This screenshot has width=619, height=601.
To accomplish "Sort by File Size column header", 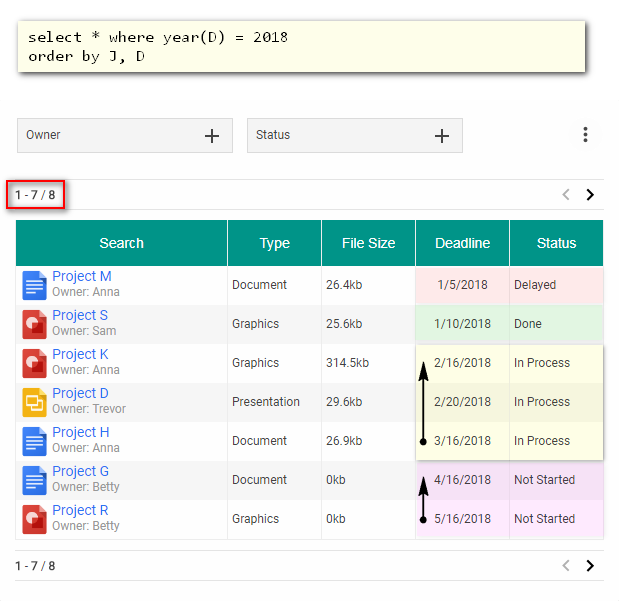I will tap(368, 243).
